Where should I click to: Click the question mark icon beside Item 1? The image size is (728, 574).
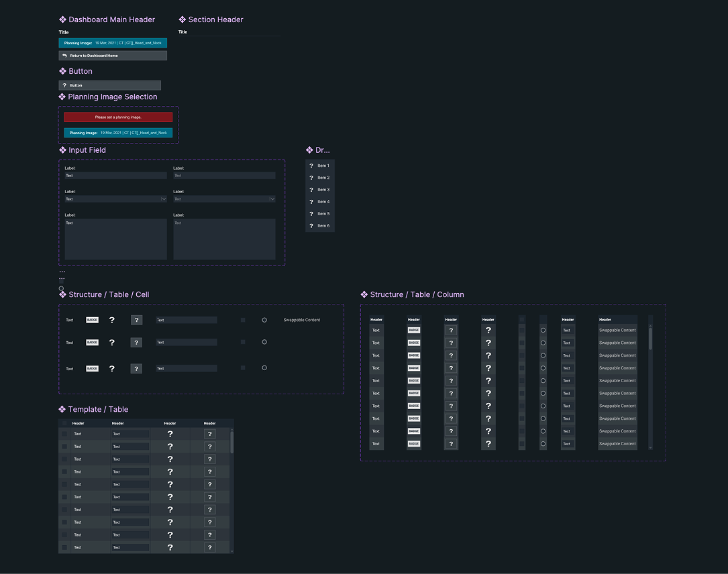point(311,166)
